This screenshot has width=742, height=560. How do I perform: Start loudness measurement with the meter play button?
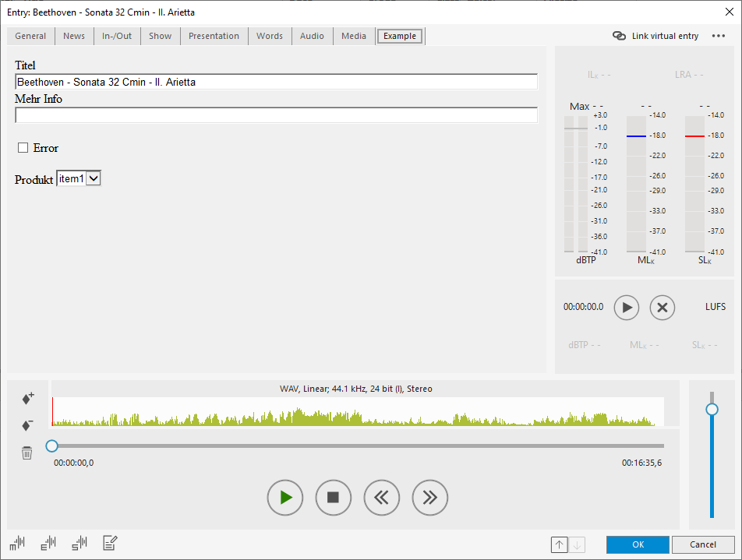[626, 307]
